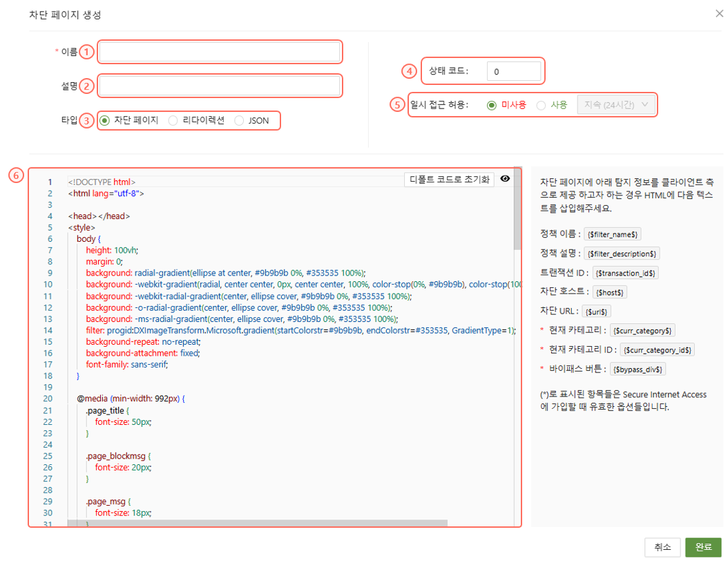Viewport: 728px width, 563px height.
Task: Click the {$curr_category$} variable tag
Action: click(643, 331)
